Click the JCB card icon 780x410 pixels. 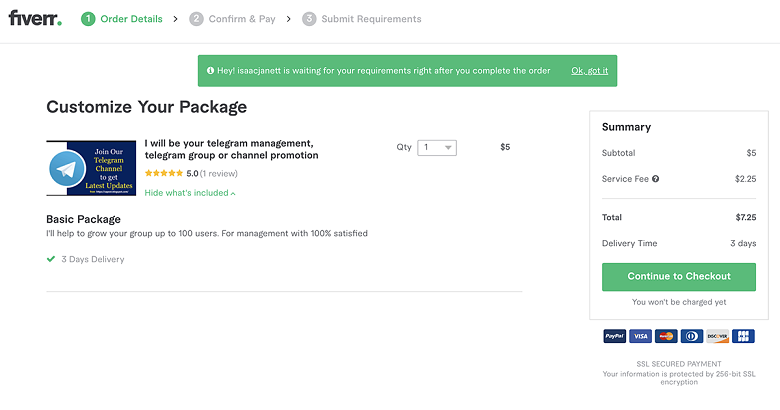743,336
